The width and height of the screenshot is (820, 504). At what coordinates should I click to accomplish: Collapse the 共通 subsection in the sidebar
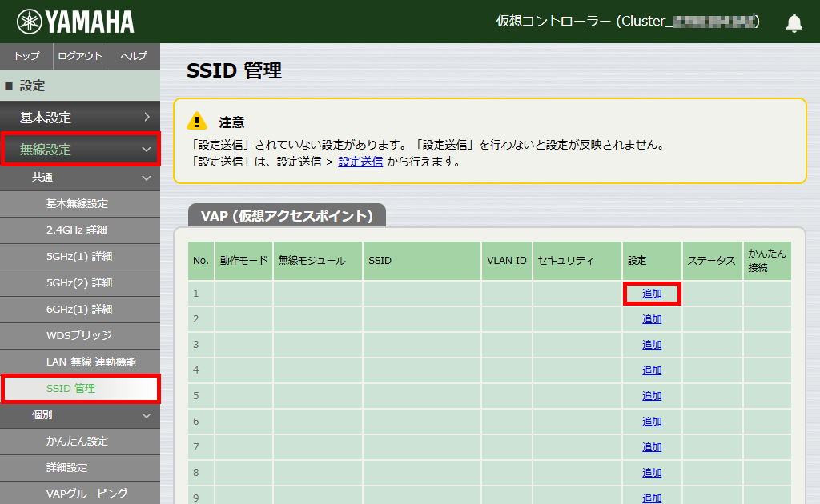point(80,178)
